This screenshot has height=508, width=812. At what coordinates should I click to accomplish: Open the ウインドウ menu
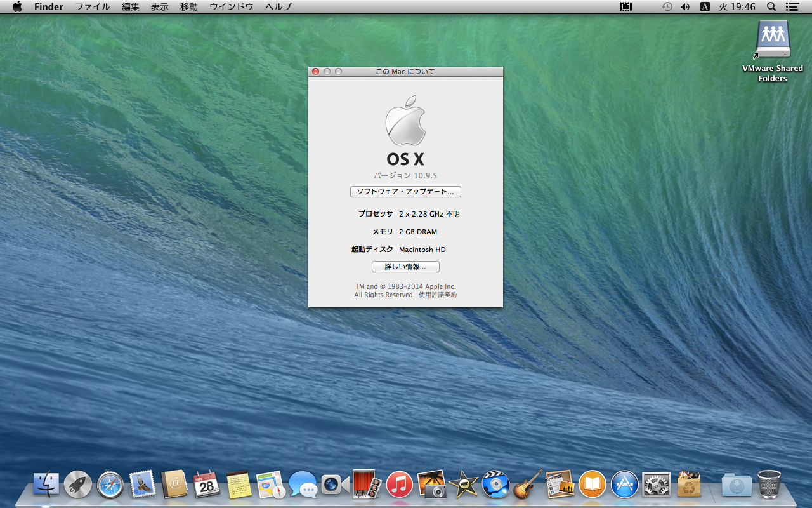[232, 7]
